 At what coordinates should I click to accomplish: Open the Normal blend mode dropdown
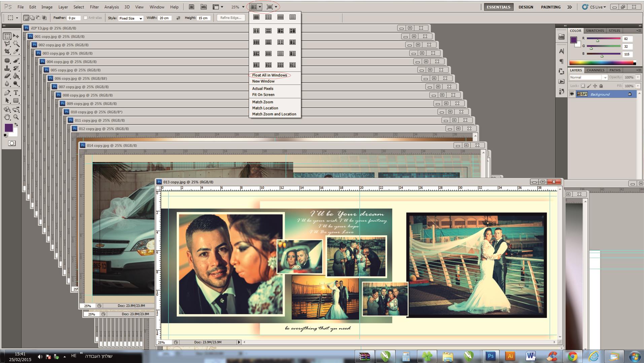click(588, 77)
